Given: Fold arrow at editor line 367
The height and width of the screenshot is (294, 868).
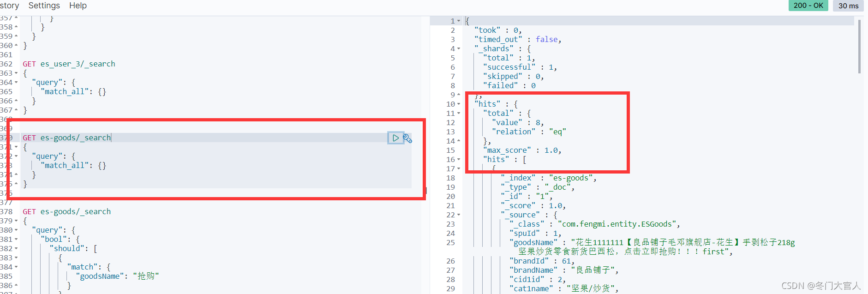Looking at the screenshot, I should 16,110.
